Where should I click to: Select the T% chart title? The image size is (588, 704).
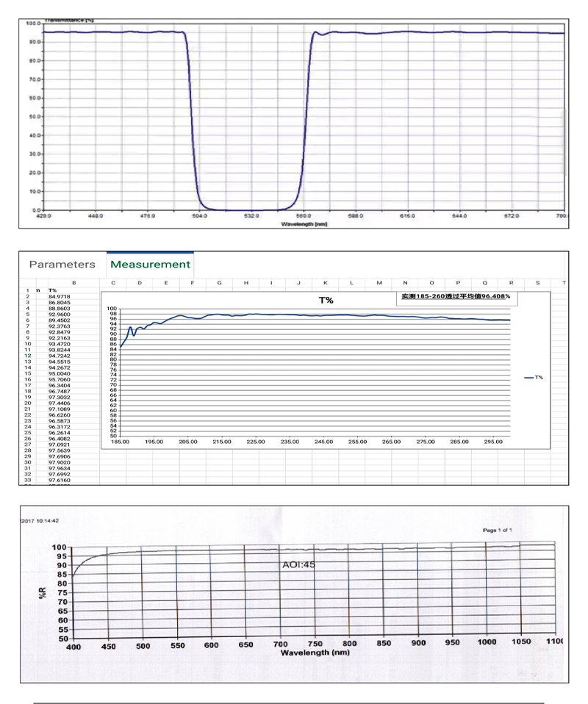[325, 300]
